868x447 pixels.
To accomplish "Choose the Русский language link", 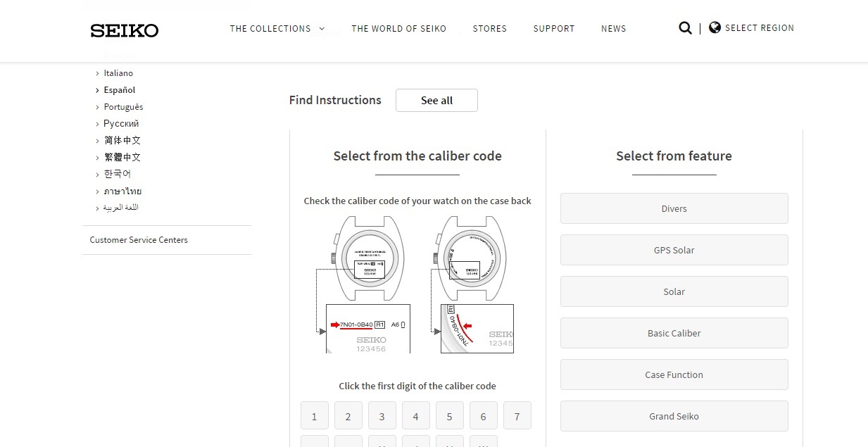I will [x=121, y=123].
